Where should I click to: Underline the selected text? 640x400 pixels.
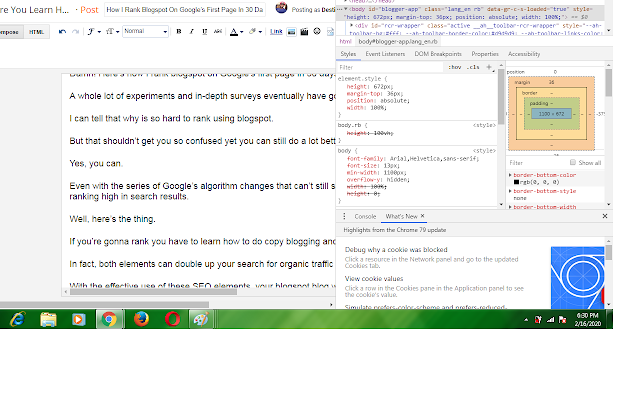(x=204, y=31)
